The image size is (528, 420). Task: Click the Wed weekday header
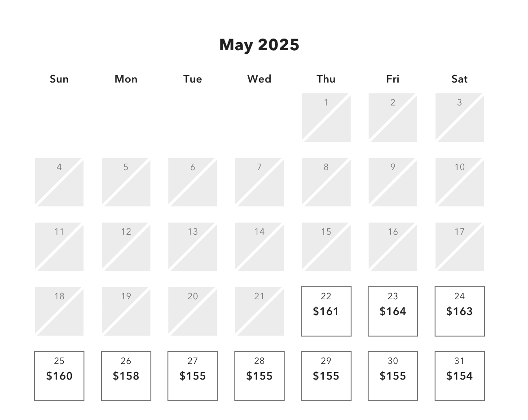point(259,79)
